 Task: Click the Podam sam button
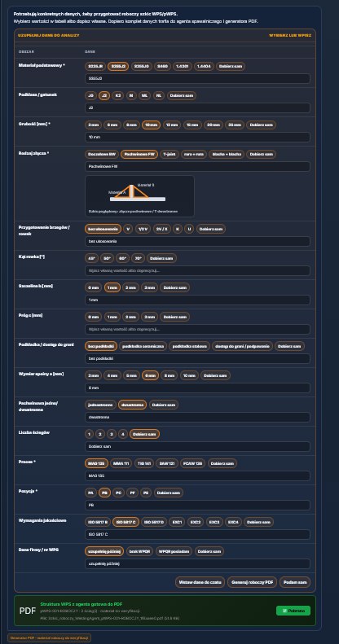[x=295, y=582]
